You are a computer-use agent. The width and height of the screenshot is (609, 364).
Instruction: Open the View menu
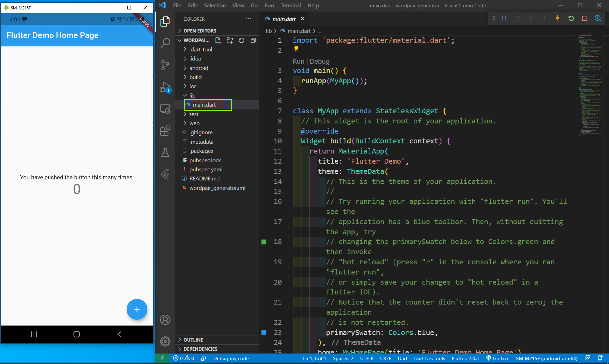tap(238, 6)
